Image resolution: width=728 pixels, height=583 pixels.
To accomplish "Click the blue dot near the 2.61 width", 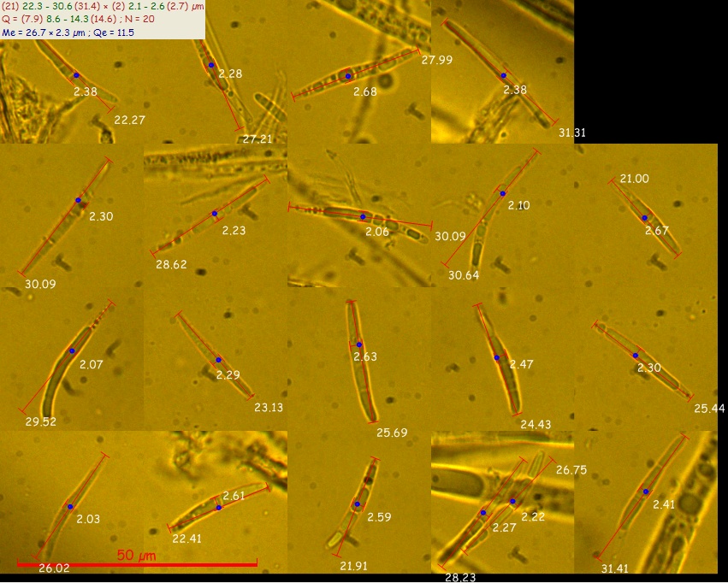I will click(219, 508).
